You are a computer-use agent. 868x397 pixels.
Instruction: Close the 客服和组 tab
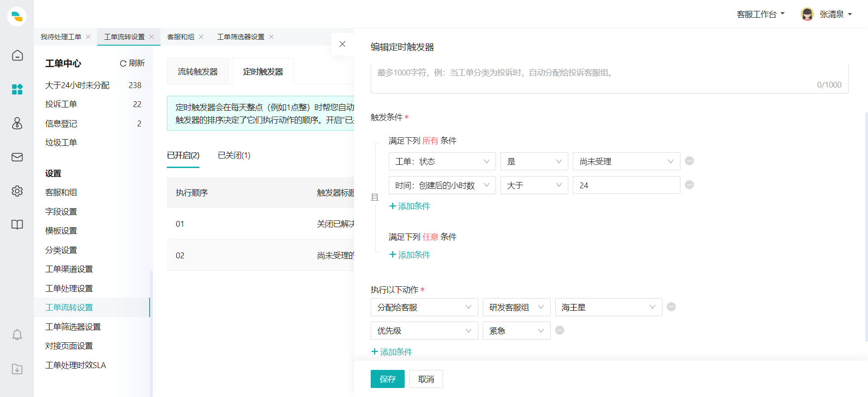click(x=201, y=37)
